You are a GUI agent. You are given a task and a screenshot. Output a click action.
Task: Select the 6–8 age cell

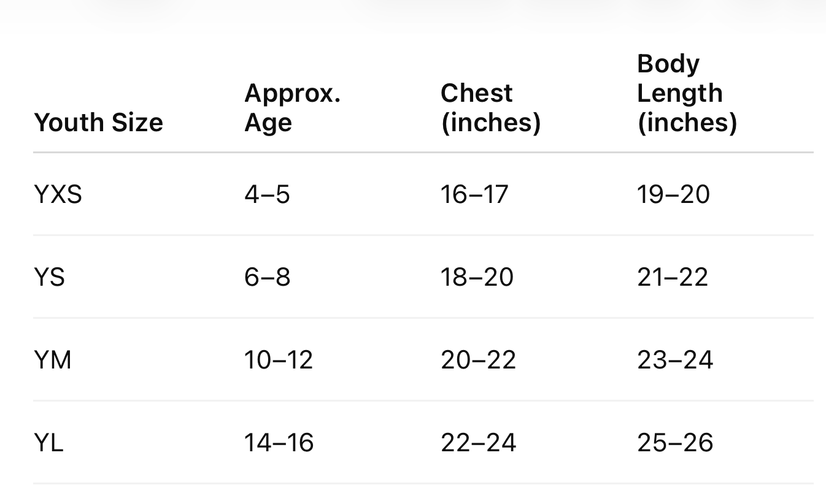point(267,277)
